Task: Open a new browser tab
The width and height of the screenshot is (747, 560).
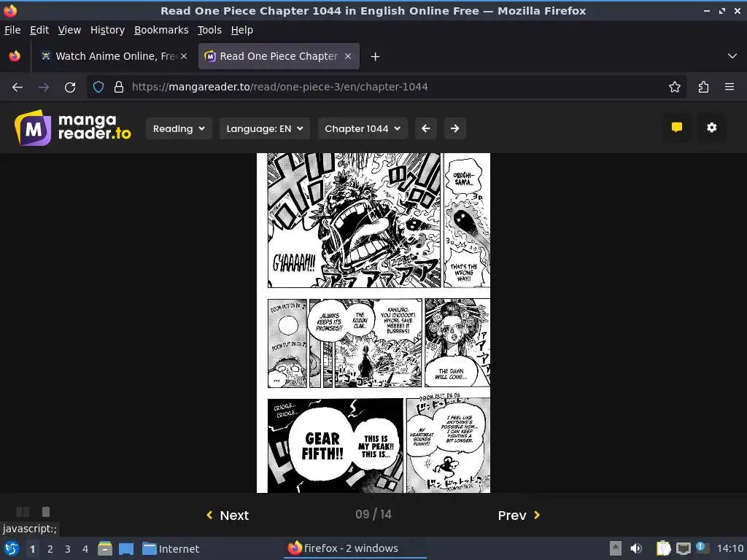Action: coord(376,57)
